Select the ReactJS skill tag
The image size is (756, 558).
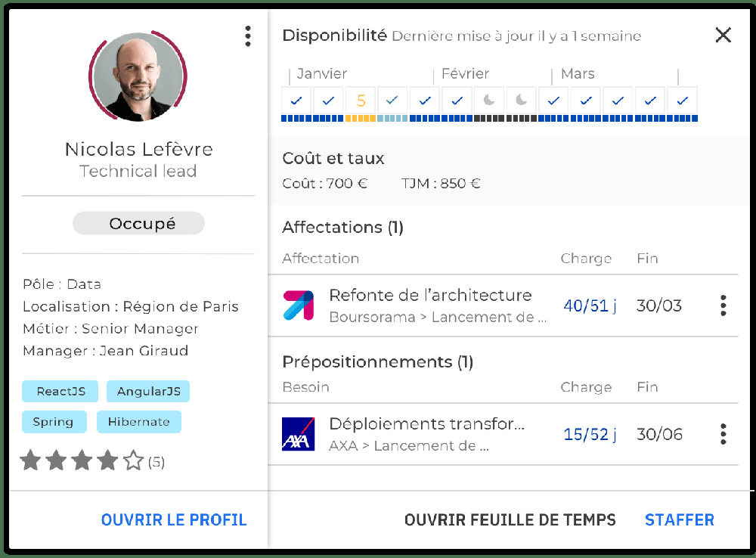coord(60,391)
